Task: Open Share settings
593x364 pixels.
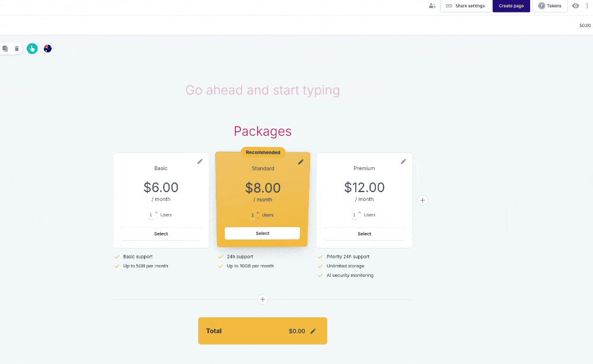Action: coord(466,6)
